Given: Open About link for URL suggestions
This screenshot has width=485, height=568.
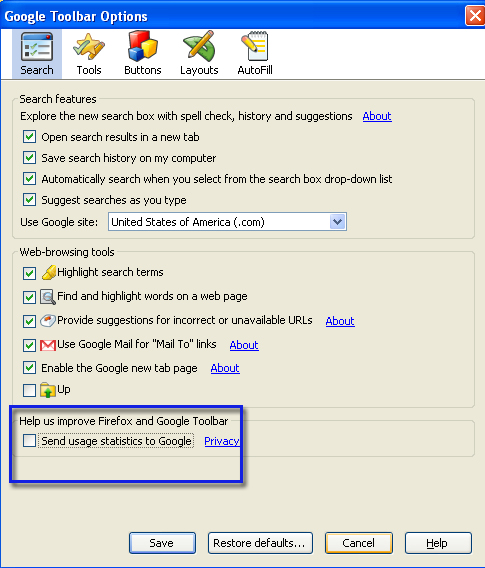Looking at the screenshot, I should click(340, 321).
